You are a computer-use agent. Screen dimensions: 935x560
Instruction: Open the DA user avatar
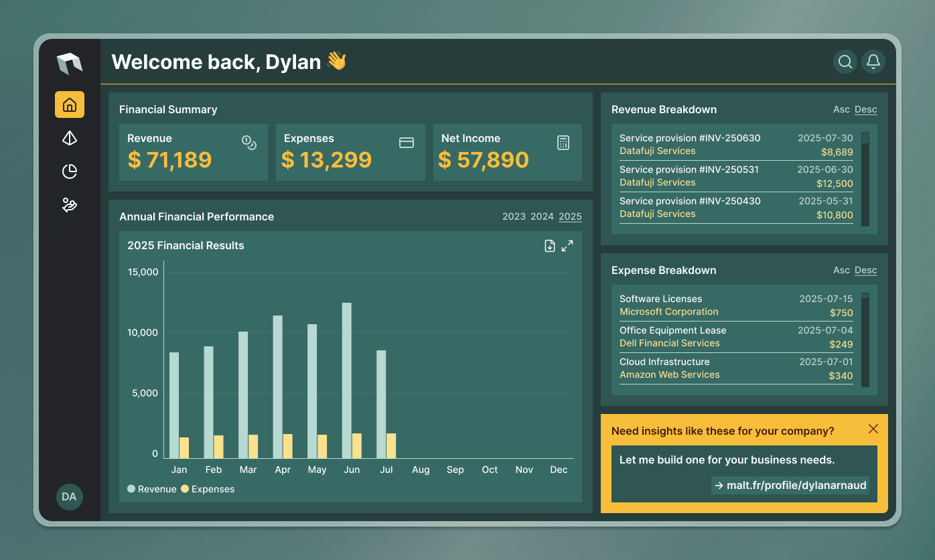pyautogui.click(x=70, y=497)
